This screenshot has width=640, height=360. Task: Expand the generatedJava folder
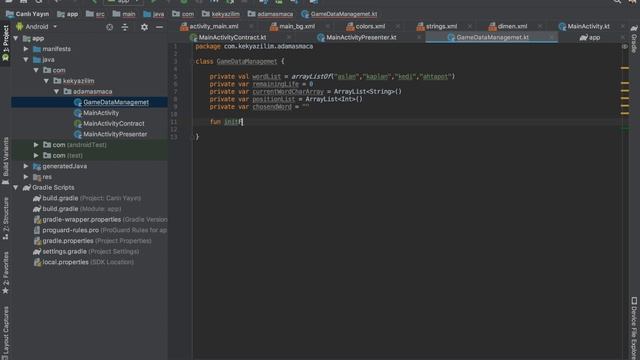26,166
